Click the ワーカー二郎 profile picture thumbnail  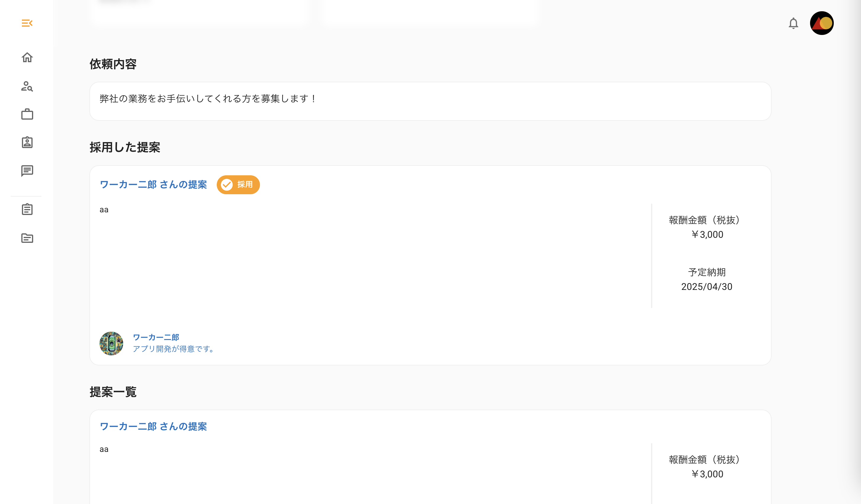click(x=111, y=343)
